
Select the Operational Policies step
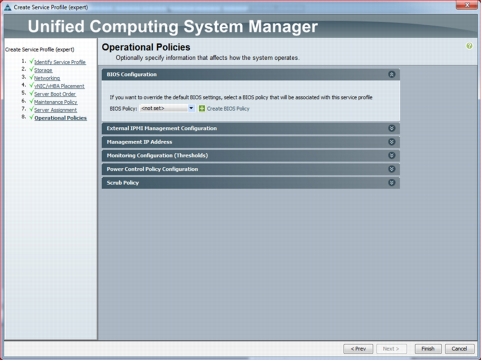(61, 118)
